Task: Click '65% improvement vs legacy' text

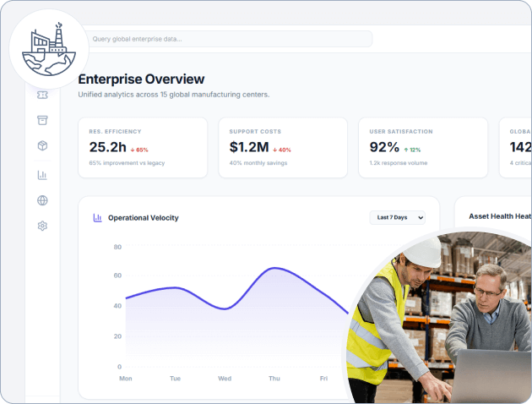Action: [127, 163]
